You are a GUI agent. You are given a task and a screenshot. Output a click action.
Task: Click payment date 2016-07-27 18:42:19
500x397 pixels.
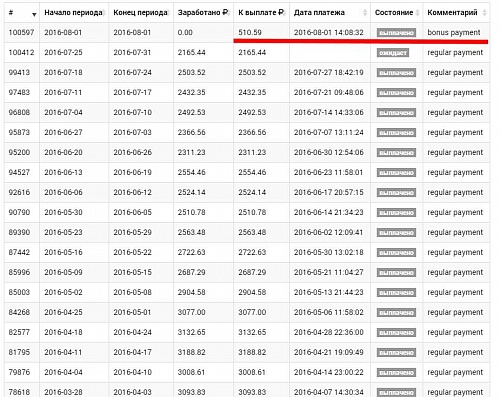[328, 72]
